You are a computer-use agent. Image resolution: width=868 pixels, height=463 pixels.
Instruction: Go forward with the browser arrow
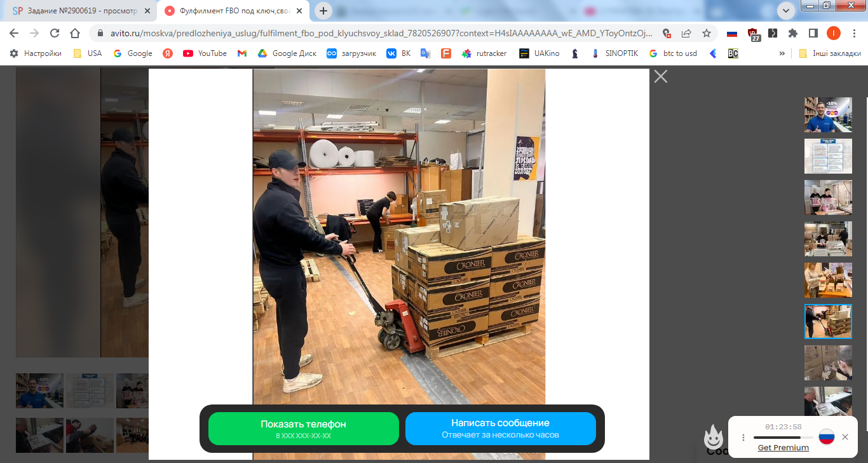click(x=34, y=33)
